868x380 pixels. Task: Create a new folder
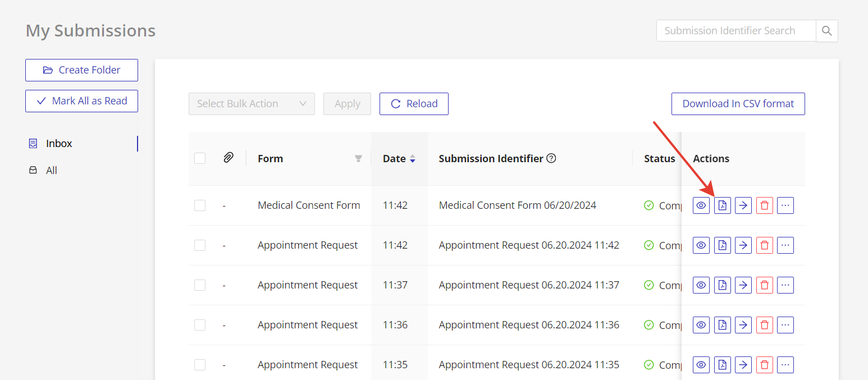[x=81, y=70]
